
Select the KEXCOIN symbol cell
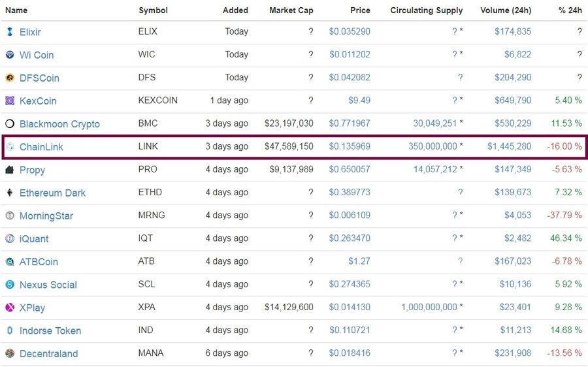click(158, 100)
